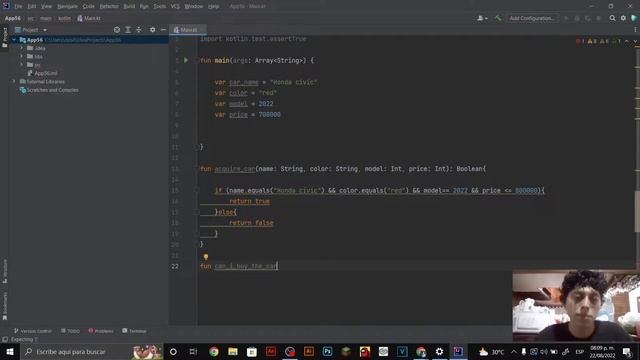
Task: Click the Debug toolbar icon
Action: [577, 18]
